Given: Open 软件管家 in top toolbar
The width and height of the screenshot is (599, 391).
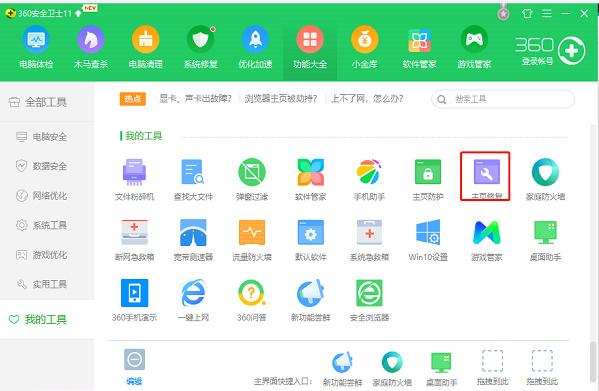Looking at the screenshot, I should point(419,47).
